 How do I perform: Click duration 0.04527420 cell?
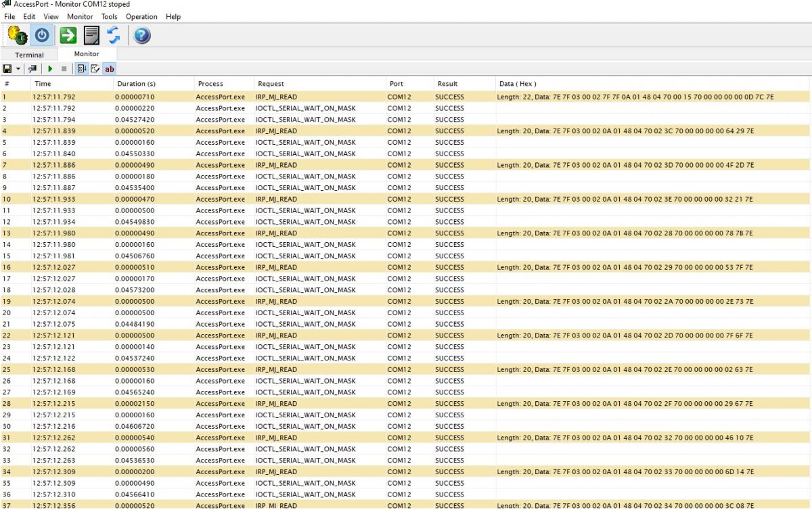point(135,120)
